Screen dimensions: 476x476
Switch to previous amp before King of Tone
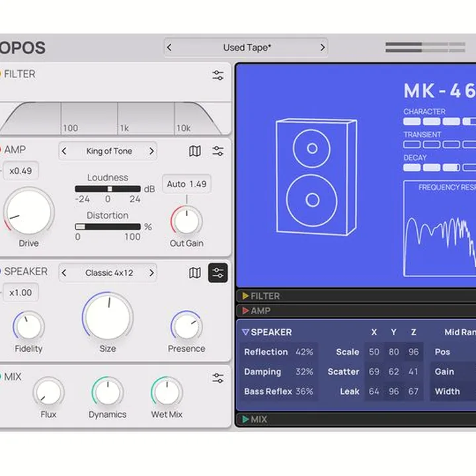64,151
